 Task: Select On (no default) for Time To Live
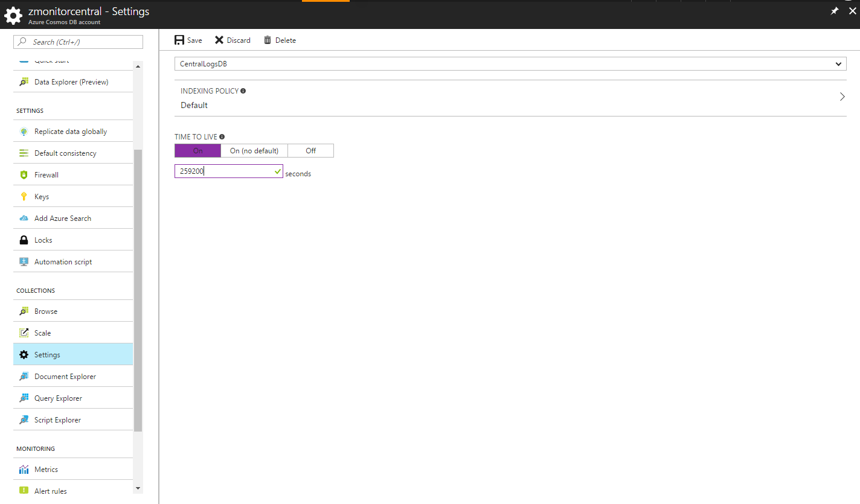[x=254, y=151]
